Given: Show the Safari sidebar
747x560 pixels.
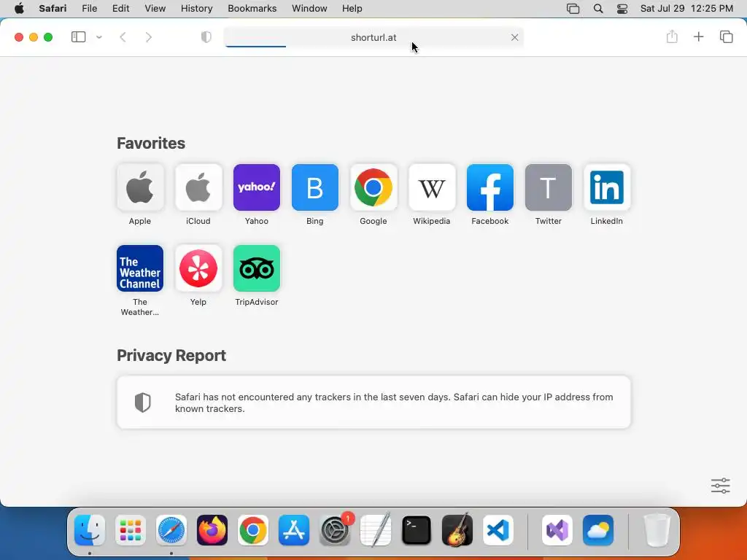Looking at the screenshot, I should (78, 37).
